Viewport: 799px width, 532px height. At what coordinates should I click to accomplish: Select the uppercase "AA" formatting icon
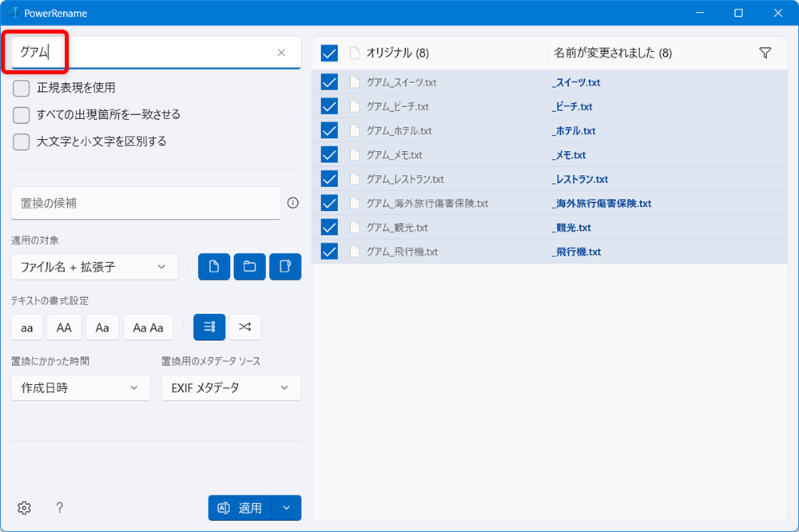coord(64,327)
